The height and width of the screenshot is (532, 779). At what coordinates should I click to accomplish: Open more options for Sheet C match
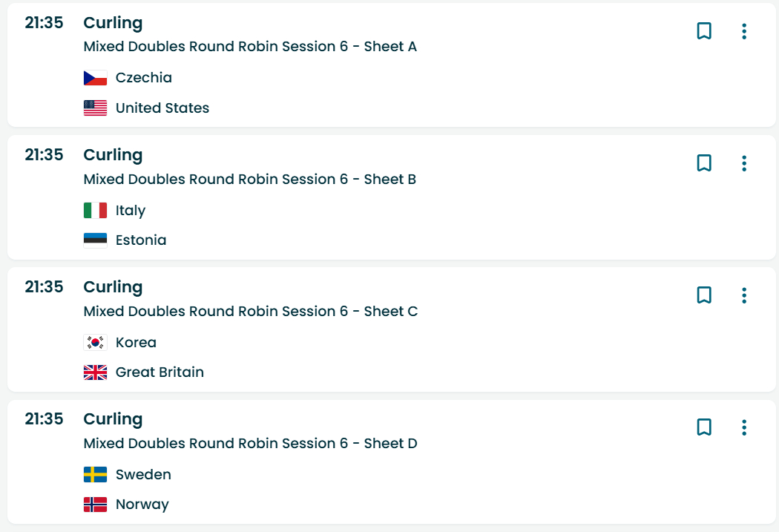coord(744,295)
